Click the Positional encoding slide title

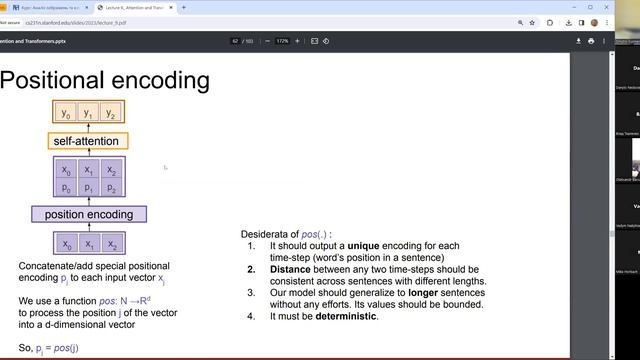click(x=105, y=80)
